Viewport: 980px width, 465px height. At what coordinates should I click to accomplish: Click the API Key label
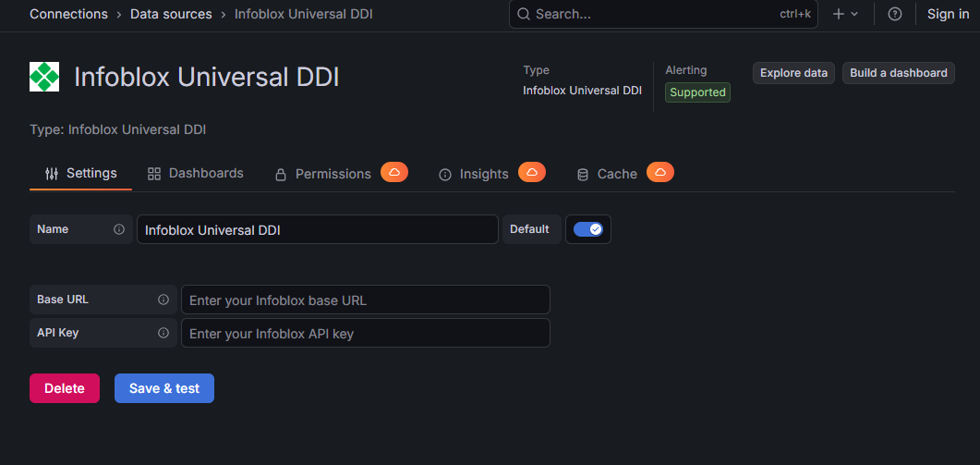point(57,333)
